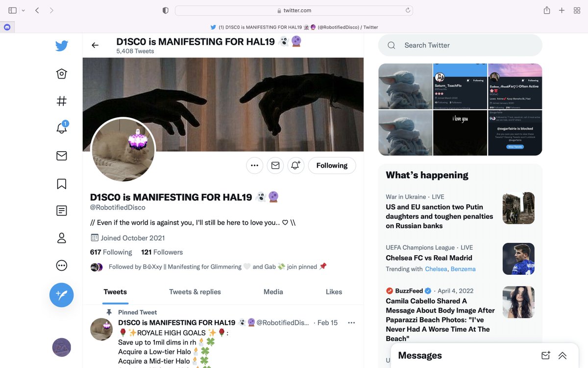Switch to Tweets & replies tab
Viewport: 588px width, 368px height.
195,292
